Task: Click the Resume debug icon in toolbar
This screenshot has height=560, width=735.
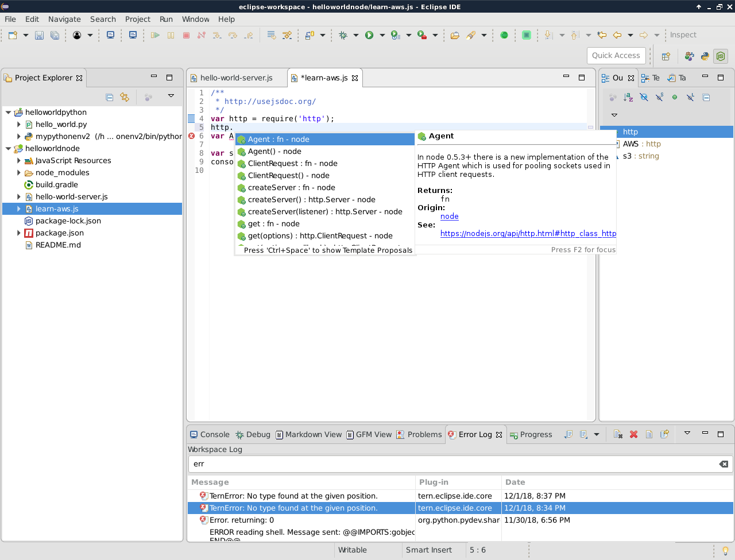Action: tap(155, 35)
